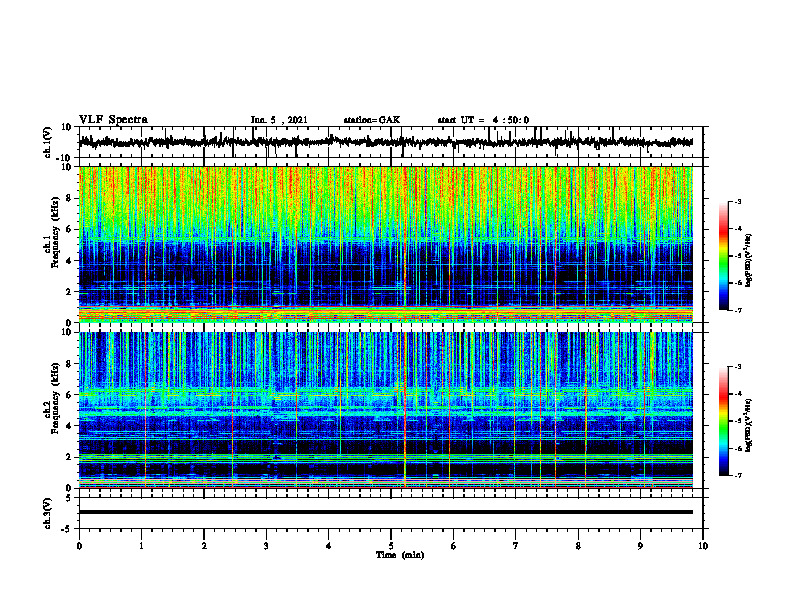This screenshot has height=612, width=792.
Task: Click time axis tick label "2"
Action: 204,546
